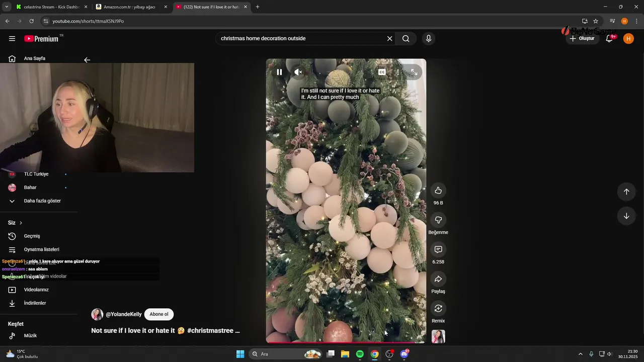
Task: Open the Short's three-dot more menu
Action: (398, 72)
